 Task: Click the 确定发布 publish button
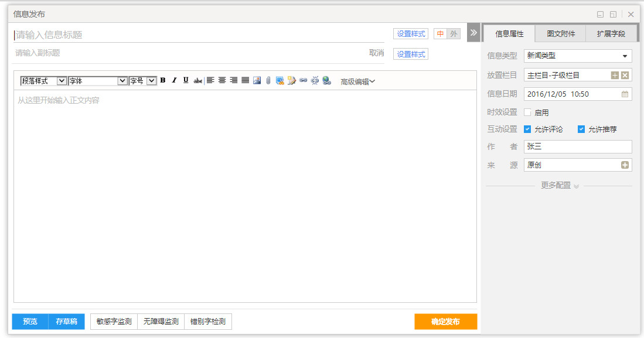pyautogui.click(x=445, y=322)
